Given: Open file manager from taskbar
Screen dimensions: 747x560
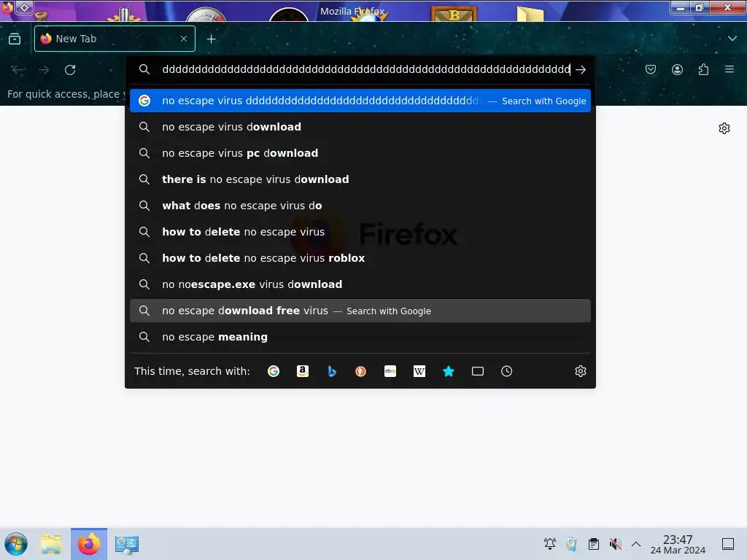Looking at the screenshot, I should click(x=51, y=544).
